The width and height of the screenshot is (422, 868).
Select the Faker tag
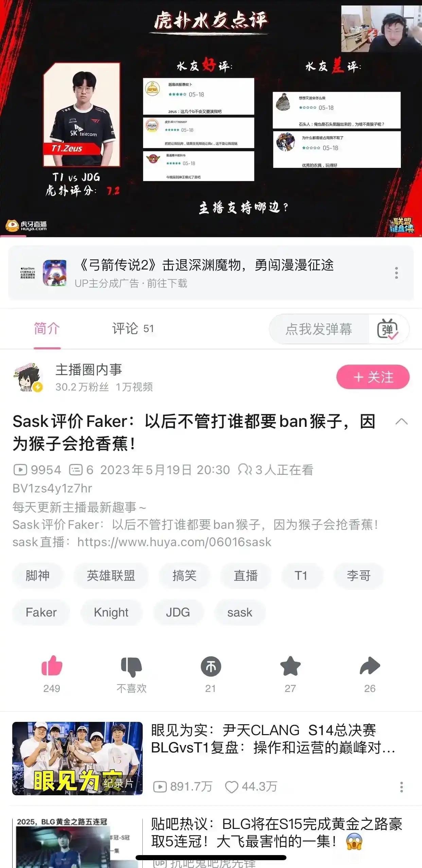click(41, 612)
